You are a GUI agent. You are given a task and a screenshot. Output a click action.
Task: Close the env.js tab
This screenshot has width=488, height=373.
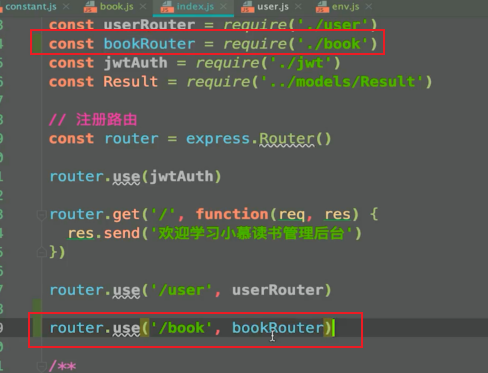click(368, 7)
